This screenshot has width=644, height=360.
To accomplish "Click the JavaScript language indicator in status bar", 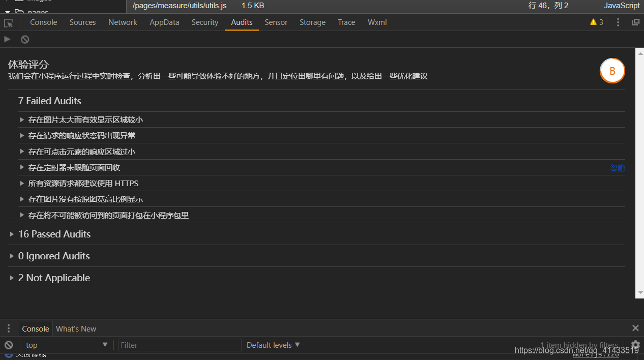I will coord(622,6).
